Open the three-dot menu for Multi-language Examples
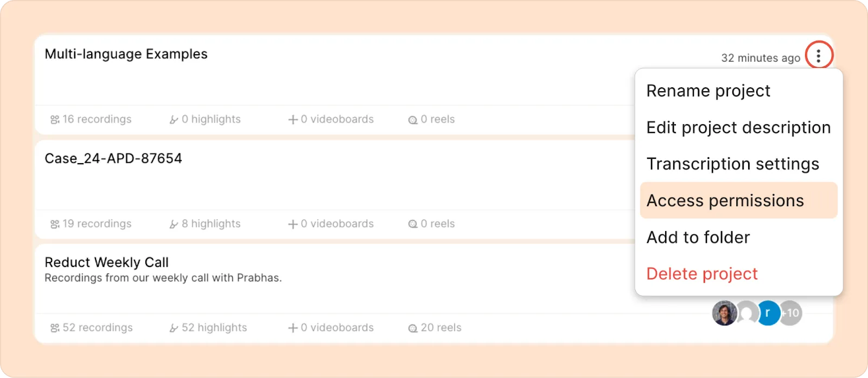The image size is (868, 378). [x=819, y=55]
